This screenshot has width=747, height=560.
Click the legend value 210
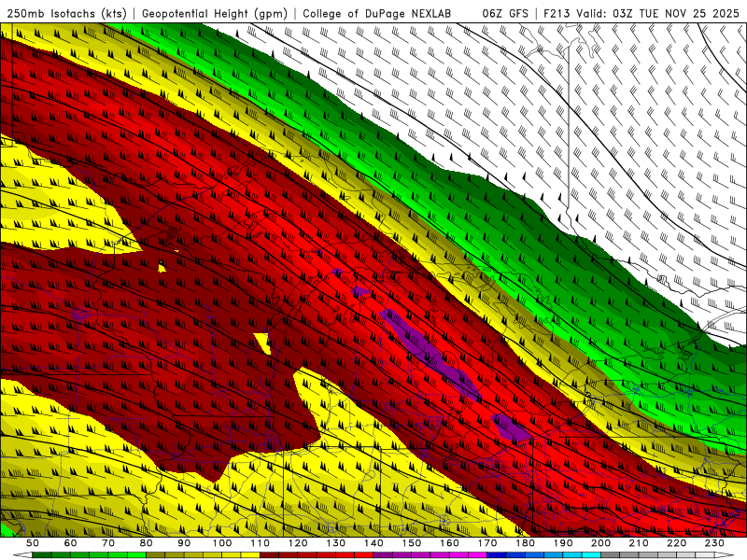click(x=639, y=543)
